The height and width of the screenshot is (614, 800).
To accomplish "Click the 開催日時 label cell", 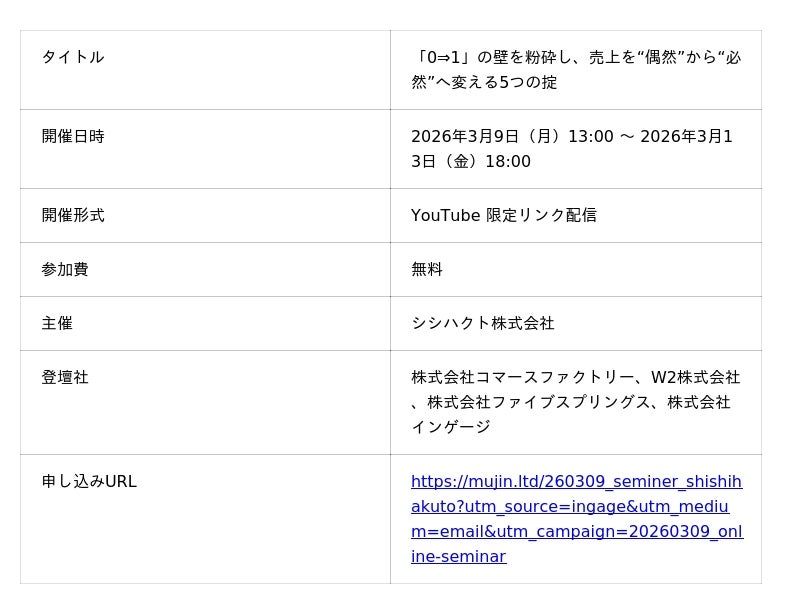I will 73,136.
